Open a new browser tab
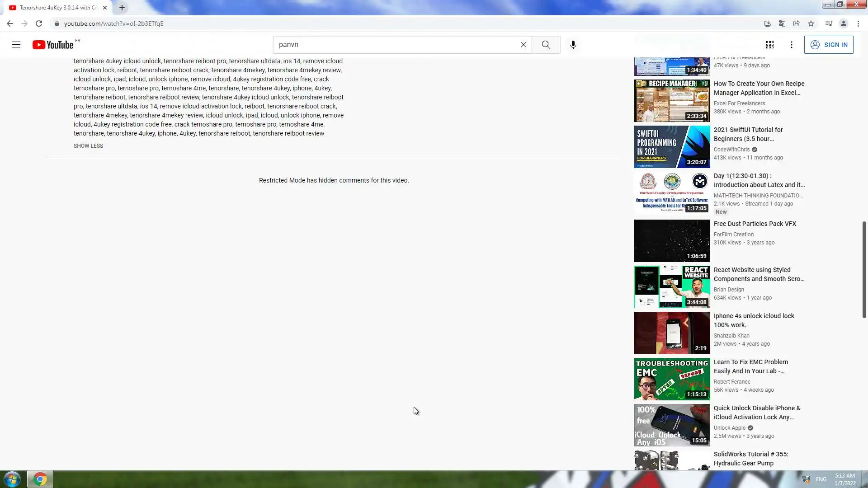 (x=122, y=8)
